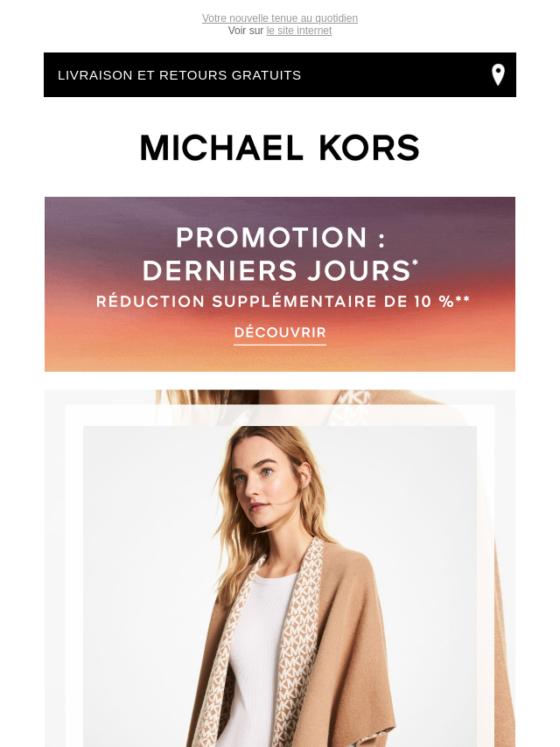560x747 pixels.
Task: Open the Michael Kors logo link
Action: pos(280,147)
